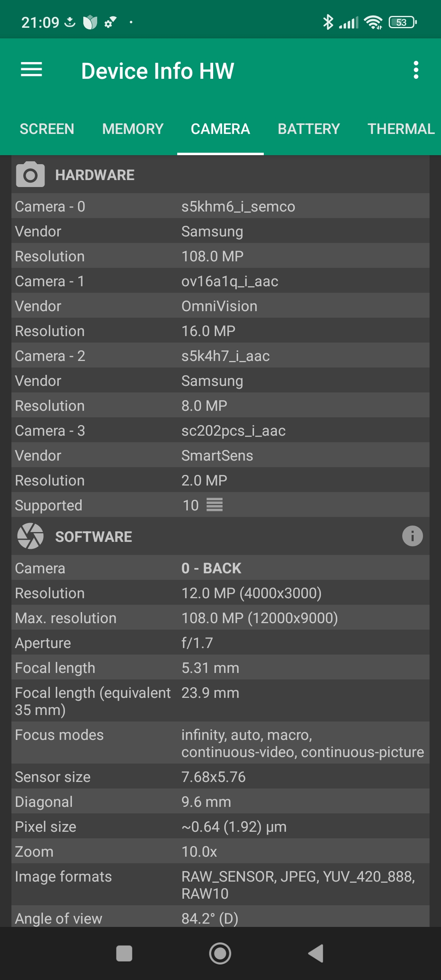Go to the Thermal tab

401,129
